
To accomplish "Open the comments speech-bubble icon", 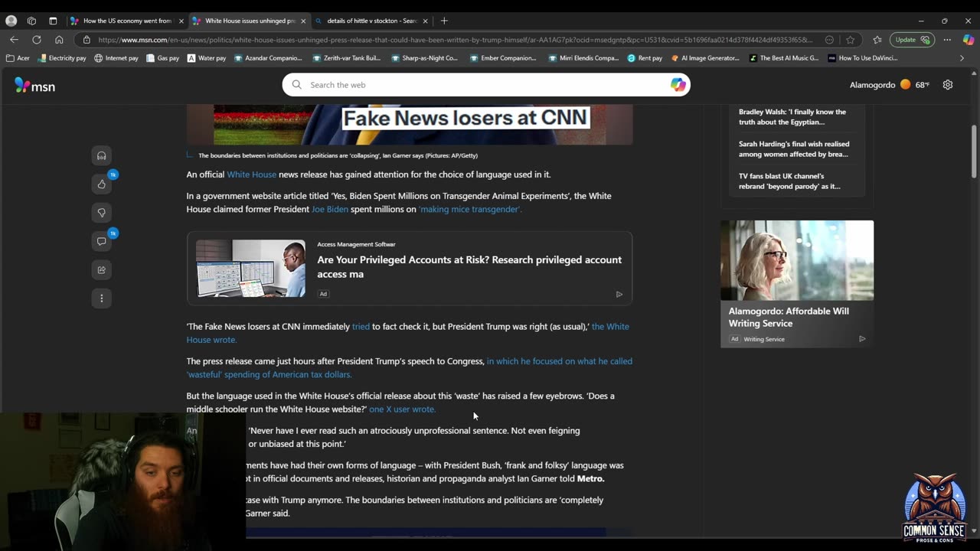I will (101, 241).
